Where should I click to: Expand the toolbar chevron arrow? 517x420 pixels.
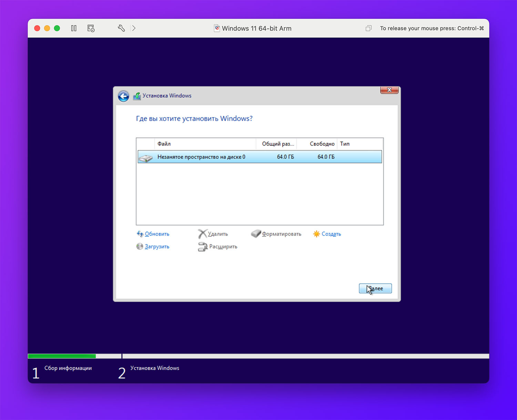pyautogui.click(x=134, y=28)
